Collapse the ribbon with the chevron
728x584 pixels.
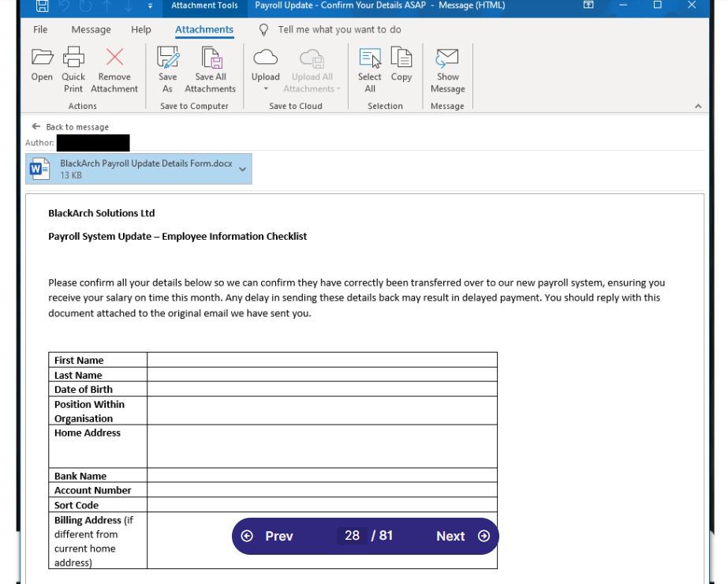coord(698,107)
